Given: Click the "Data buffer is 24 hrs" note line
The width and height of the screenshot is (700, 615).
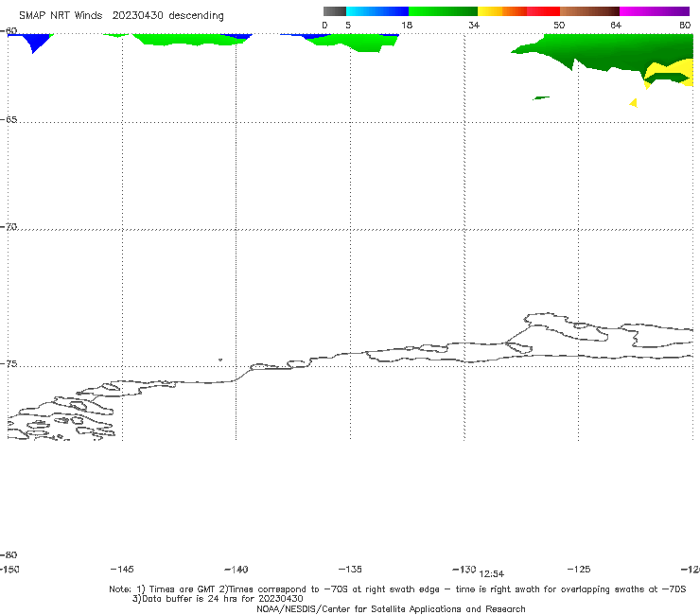Looking at the screenshot, I should [218, 599].
